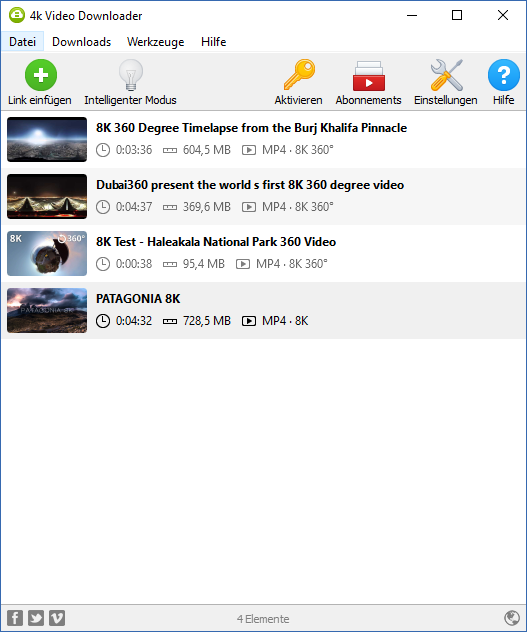Click duration '0:03:36'

(134, 150)
